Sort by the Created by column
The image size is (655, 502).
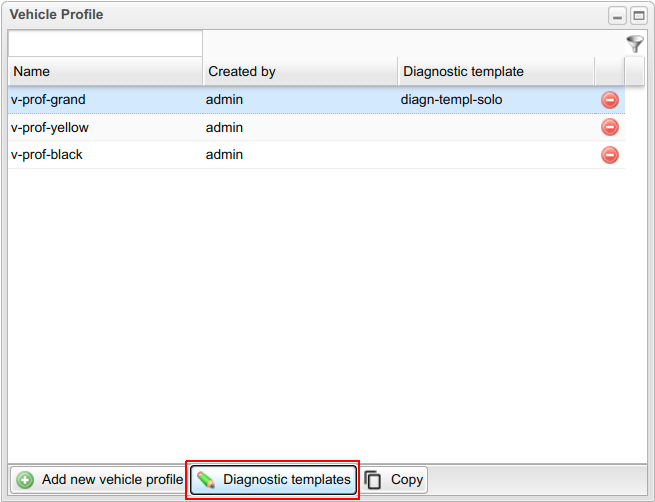tap(299, 72)
